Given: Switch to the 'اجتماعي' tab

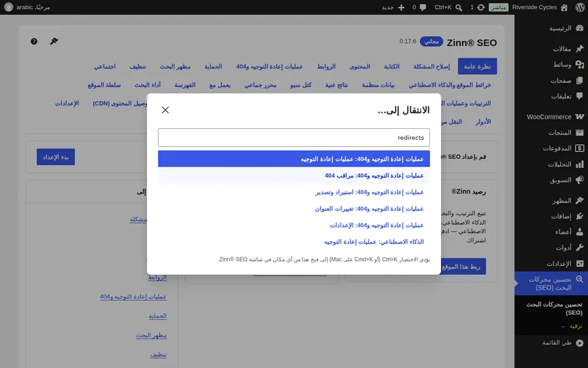Looking at the screenshot, I should [105, 66].
